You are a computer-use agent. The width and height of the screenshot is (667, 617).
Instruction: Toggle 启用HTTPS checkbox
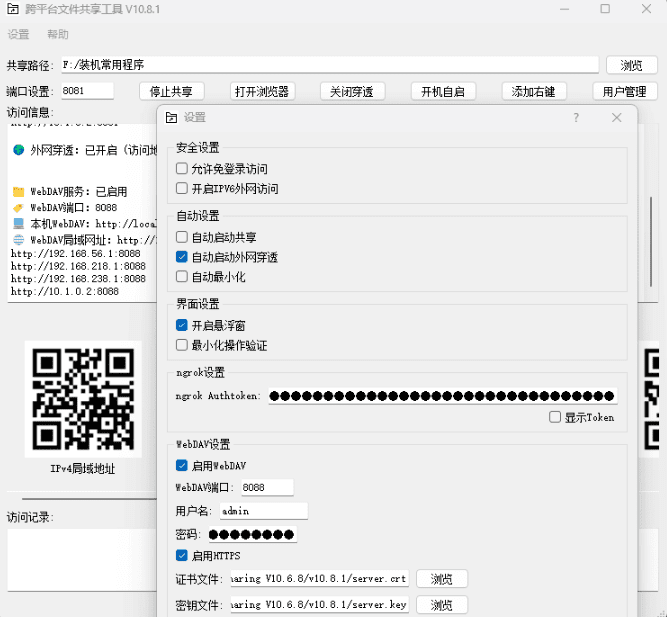click(182, 555)
